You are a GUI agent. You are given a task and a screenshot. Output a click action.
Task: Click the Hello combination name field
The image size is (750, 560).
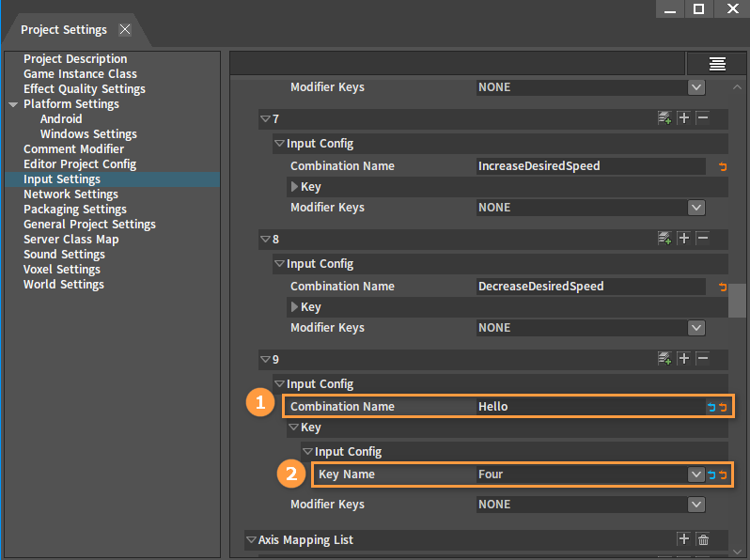click(x=591, y=407)
